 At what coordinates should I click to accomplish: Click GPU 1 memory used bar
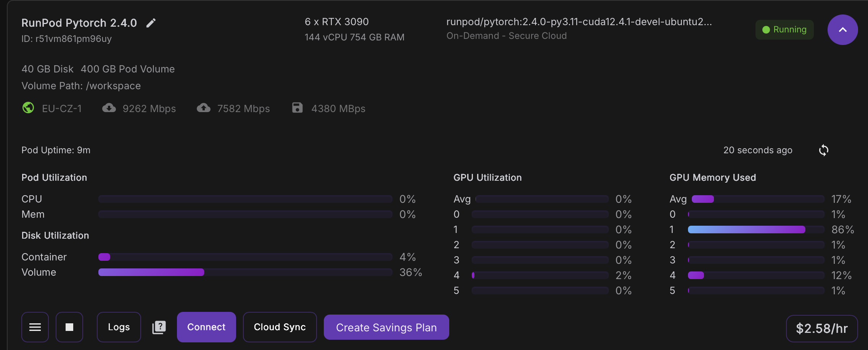756,230
